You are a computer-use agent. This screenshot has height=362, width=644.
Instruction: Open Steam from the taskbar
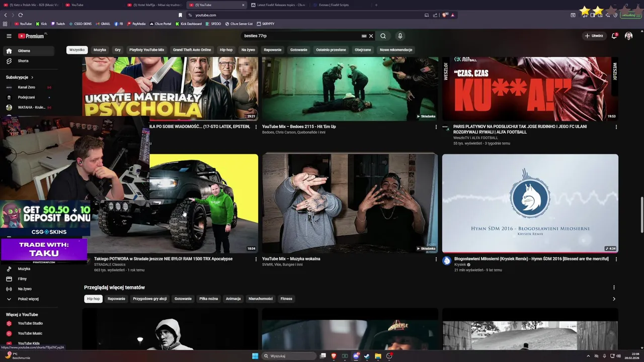tap(367, 356)
